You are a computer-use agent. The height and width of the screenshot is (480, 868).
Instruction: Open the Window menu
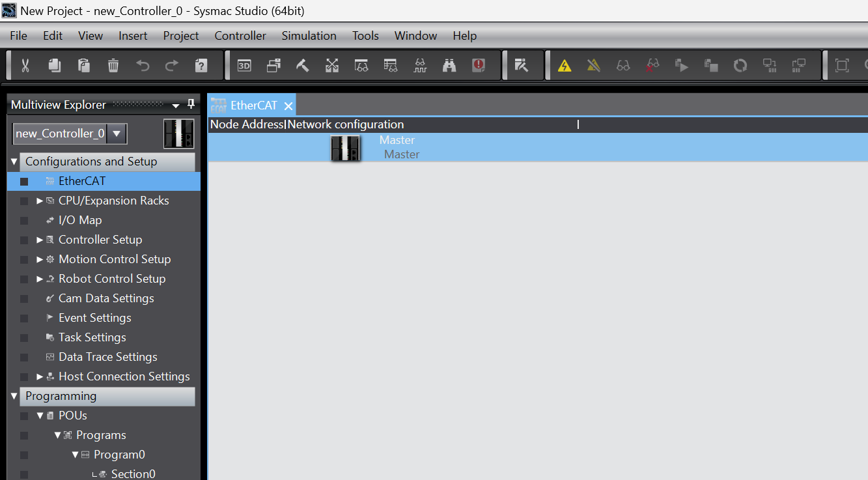click(415, 36)
